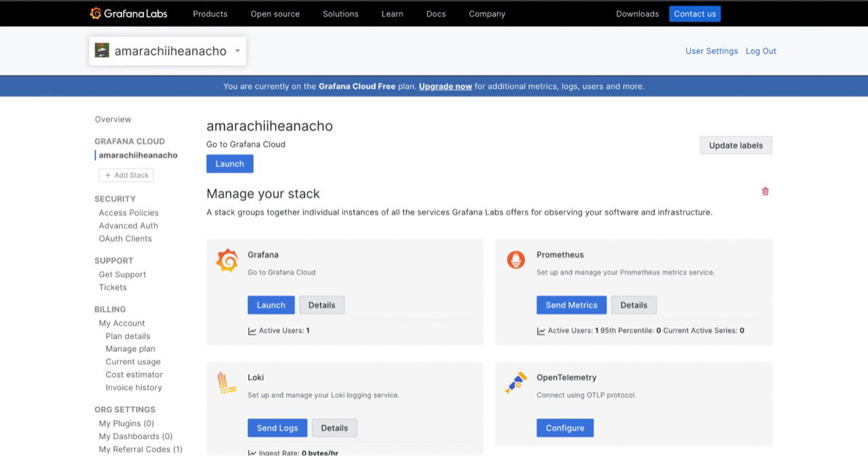Select the amarachiiheanacho stack in sidebar

pos(138,155)
